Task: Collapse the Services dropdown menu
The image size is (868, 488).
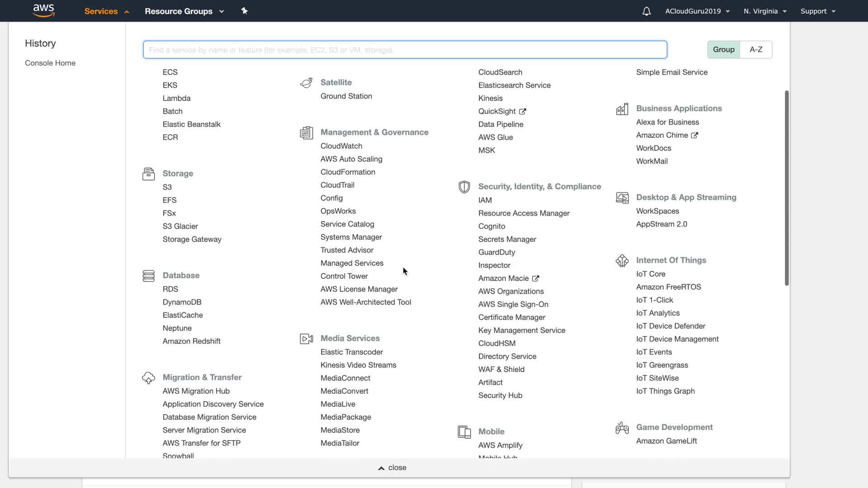Action: pos(107,11)
